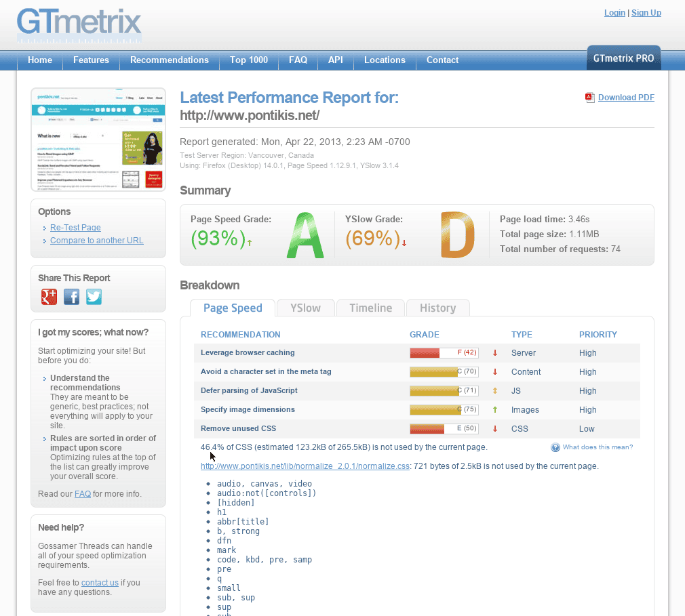Click the help icon beside What does this mean

point(555,447)
